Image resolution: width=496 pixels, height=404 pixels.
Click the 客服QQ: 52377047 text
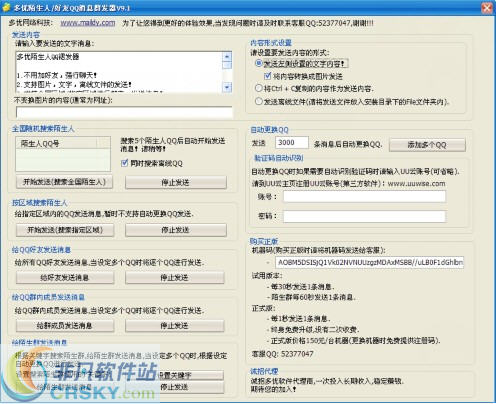[x=283, y=354]
